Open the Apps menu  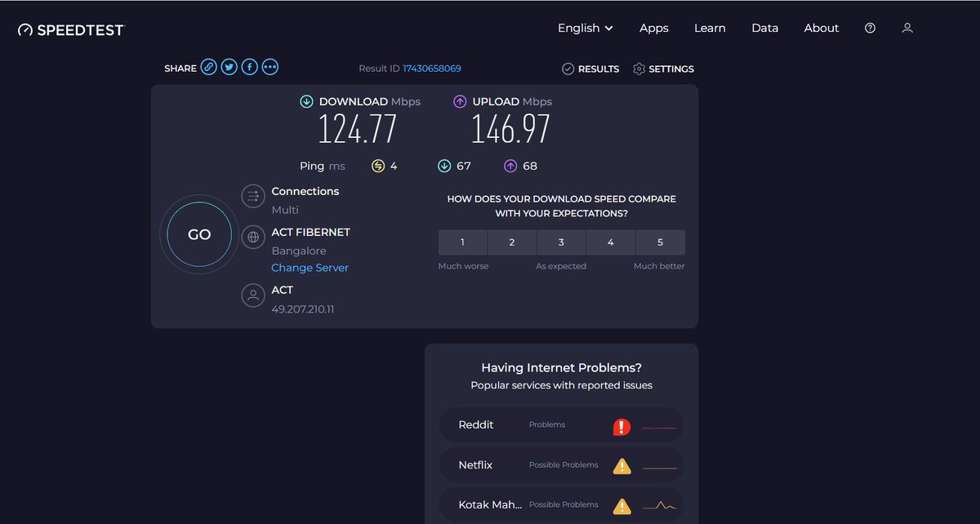(x=654, y=28)
